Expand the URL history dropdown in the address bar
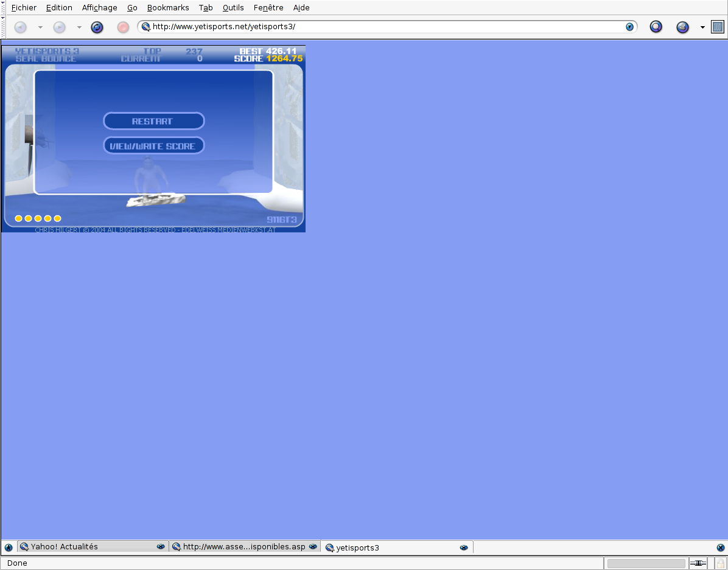Viewport: 728px width, 570px height. (x=629, y=27)
